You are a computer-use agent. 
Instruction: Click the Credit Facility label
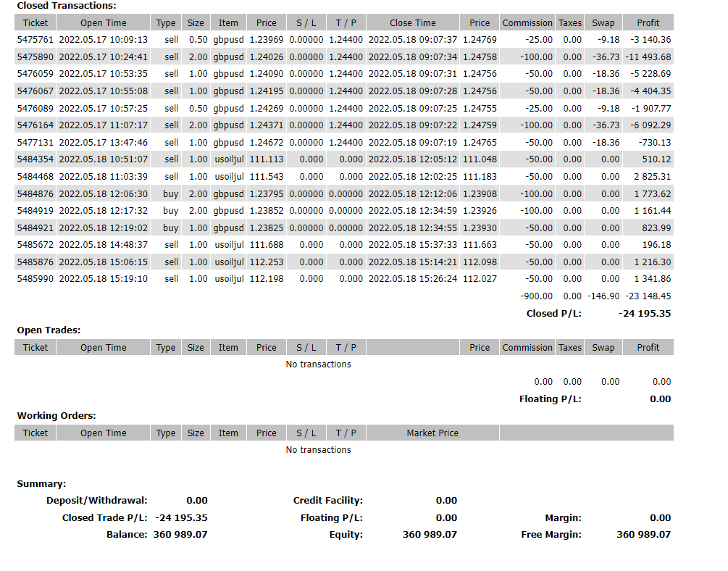tap(327, 500)
